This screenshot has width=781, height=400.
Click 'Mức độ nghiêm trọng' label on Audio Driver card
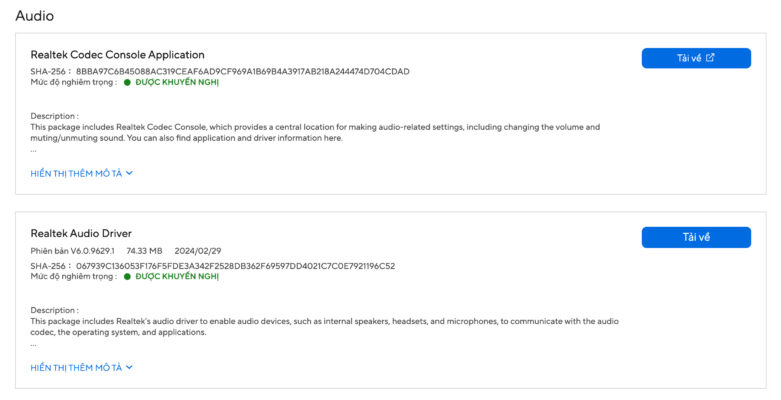point(72,276)
